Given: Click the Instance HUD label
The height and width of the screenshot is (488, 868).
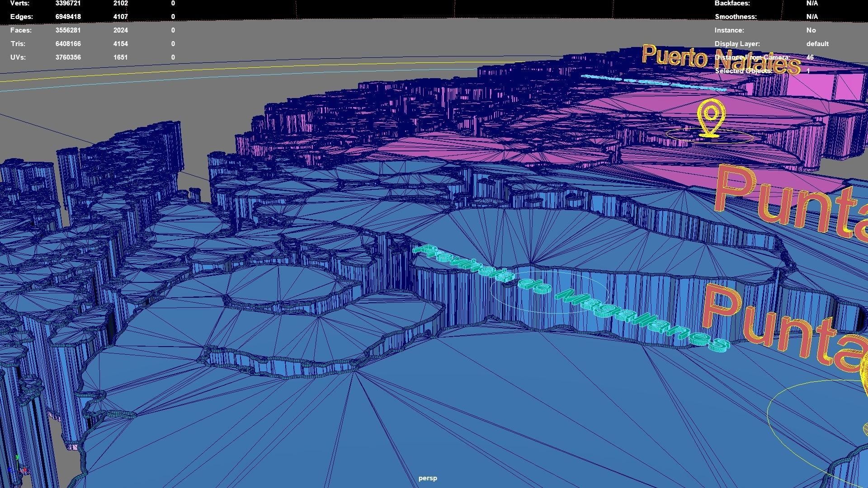Looking at the screenshot, I should pyautogui.click(x=729, y=30).
